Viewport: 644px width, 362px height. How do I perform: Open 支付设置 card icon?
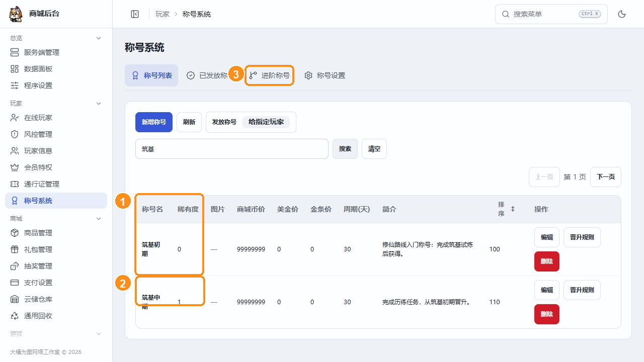pos(15,283)
